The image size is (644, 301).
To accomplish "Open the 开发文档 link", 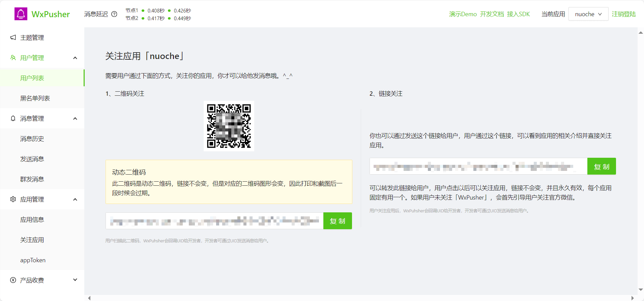I will point(492,14).
